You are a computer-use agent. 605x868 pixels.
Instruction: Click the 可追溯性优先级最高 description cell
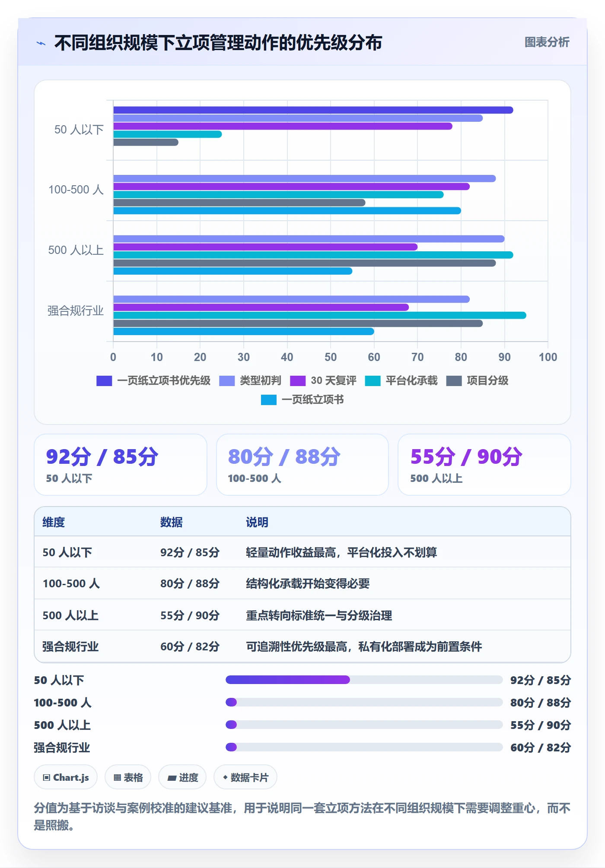[x=364, y=646]
